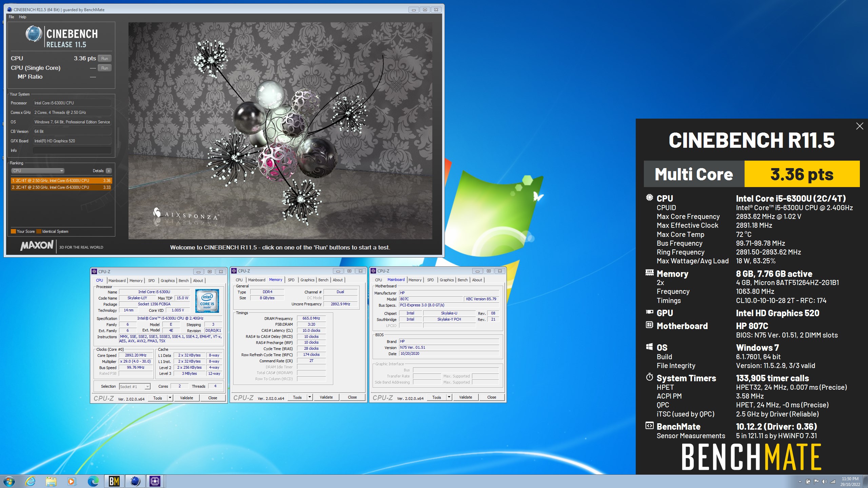The width and height of the screenshot is (868, 488).
Task: Click the network signal tray icon
Action: [833, 482]
